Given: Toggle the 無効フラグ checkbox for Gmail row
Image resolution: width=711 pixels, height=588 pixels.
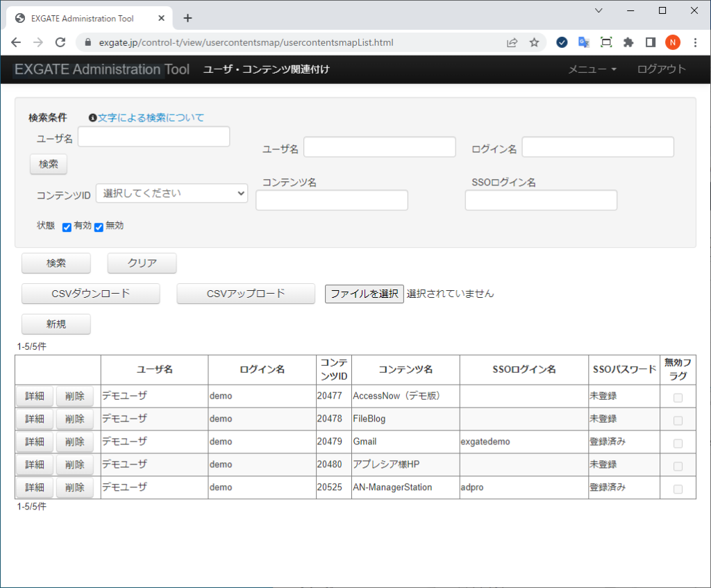Looking at the screenshot, I should [x=678, y=442].
